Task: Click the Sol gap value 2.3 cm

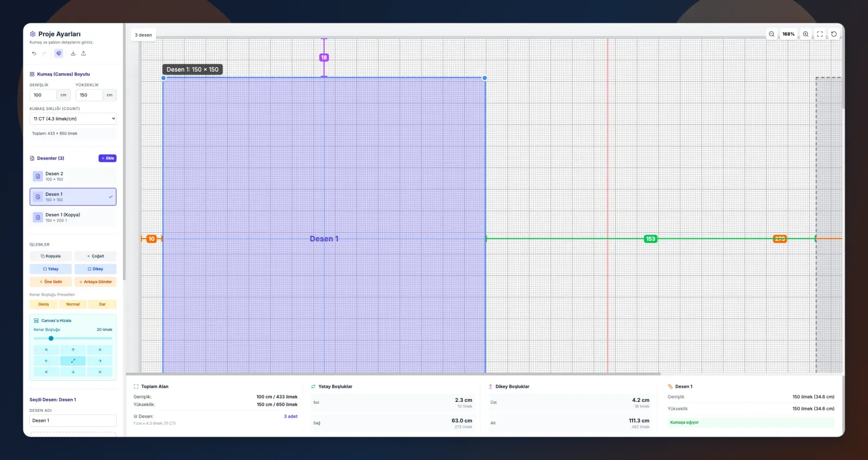Action: (x=463, y=400)
